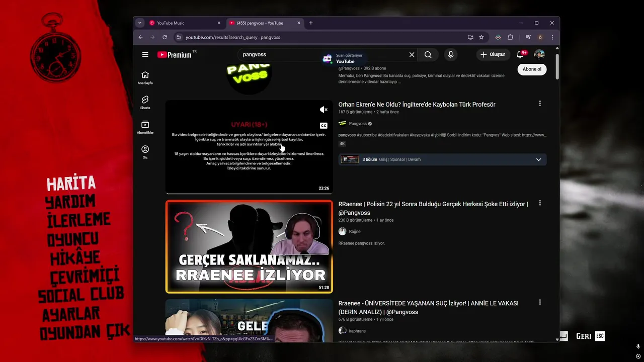Select SOCIAL CLUB in the game menu
The height and width of the screenshot is (362, 644).
[80, 295]
